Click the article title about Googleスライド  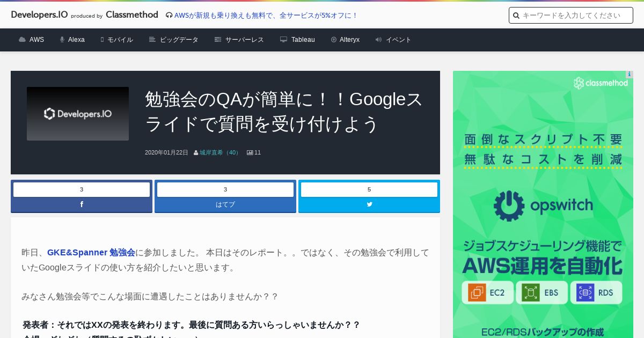tap(284, 112)
